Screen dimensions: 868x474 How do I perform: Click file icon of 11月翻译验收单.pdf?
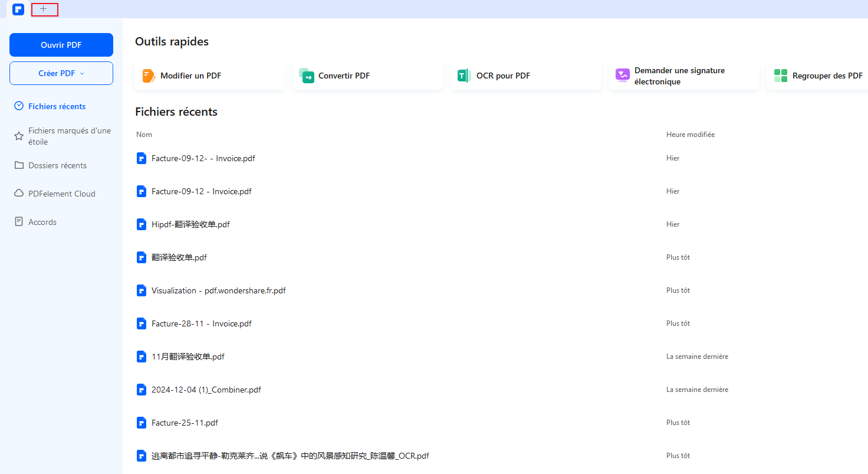[x=142, y=357]
